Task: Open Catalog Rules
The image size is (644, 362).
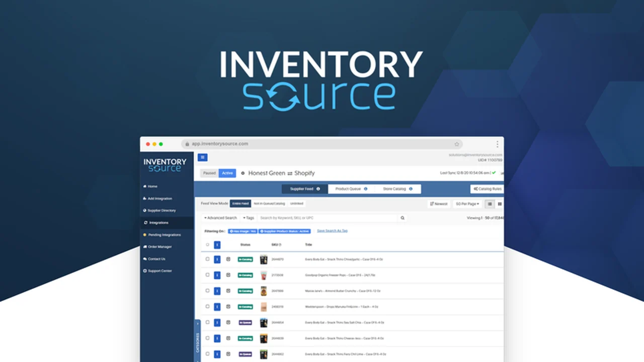Action: [487, 189]
